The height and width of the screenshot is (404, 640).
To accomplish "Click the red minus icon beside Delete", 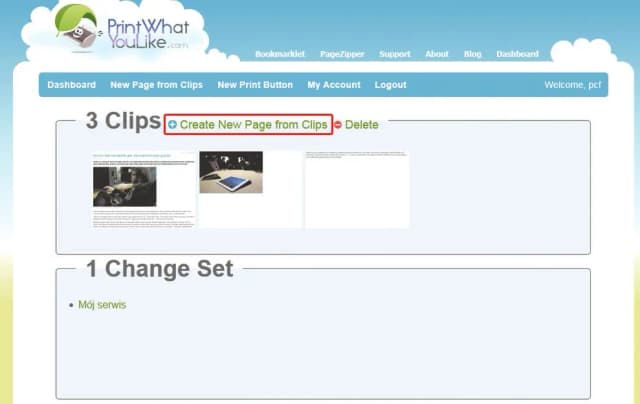I will (x=338, y=124).
